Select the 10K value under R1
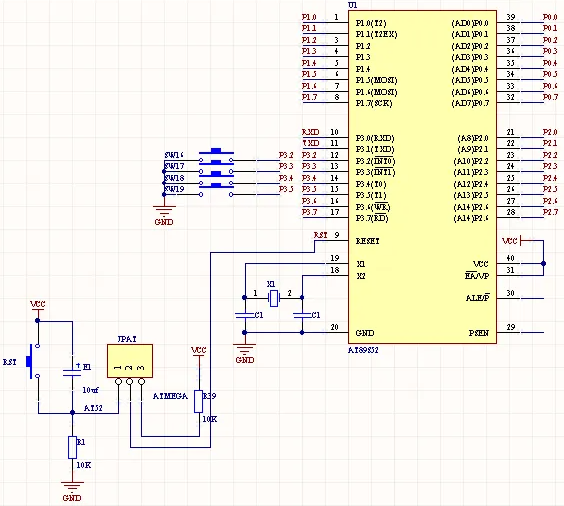The image size is (564, 506). pos(84,465)
